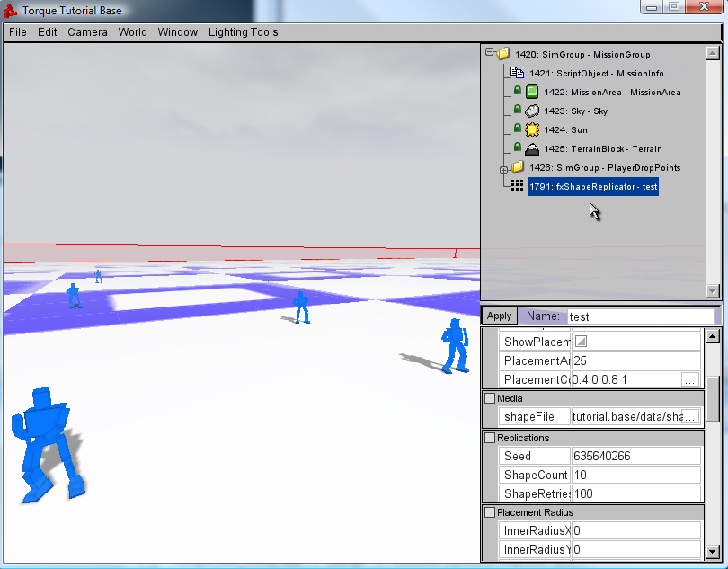This screenshot has height=569, width=728.
Task: Click the TerrainBlock mountain icon
Action: [532, 148]
